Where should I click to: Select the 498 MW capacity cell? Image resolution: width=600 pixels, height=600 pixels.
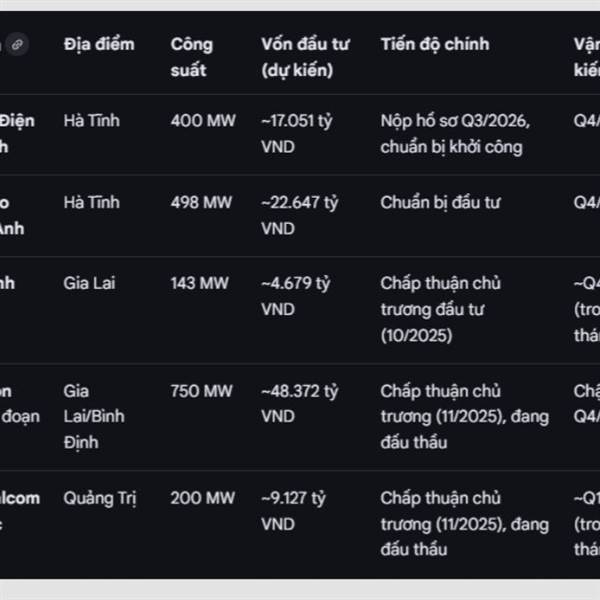(x=199, y=202)
